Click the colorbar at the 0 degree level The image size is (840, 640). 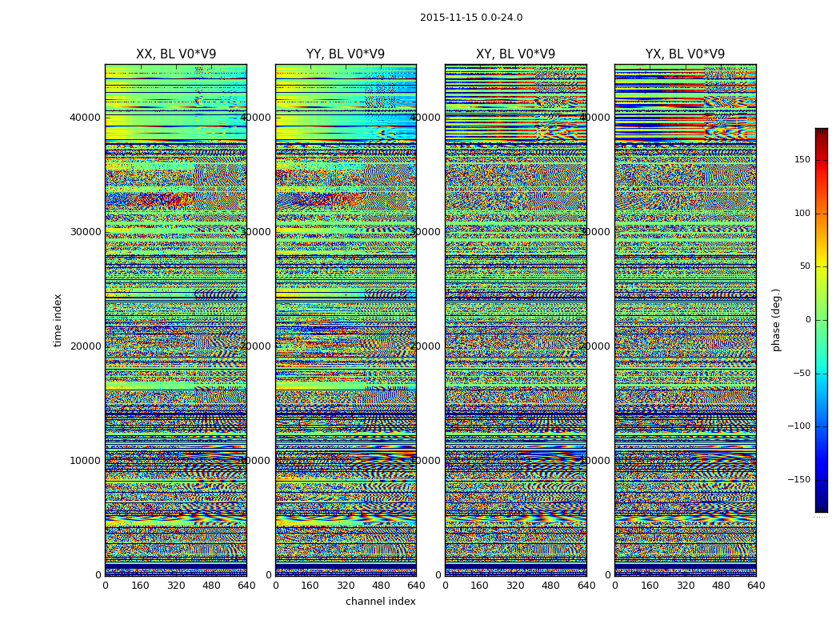pyautogui.click(x=822, y=320)
